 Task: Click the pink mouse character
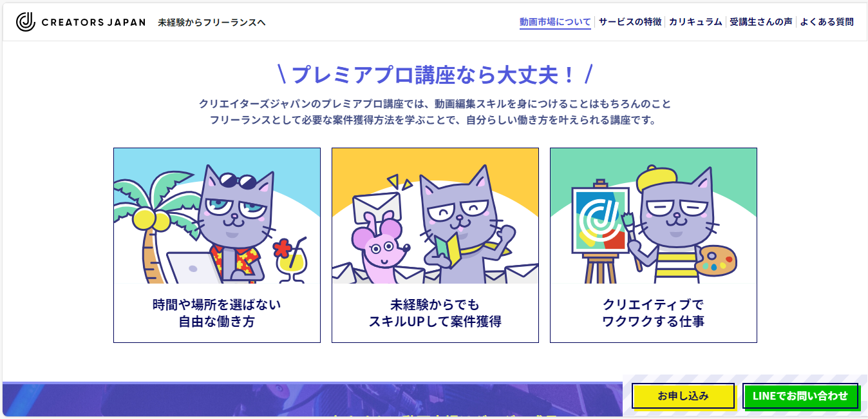(x=380, y=249)
